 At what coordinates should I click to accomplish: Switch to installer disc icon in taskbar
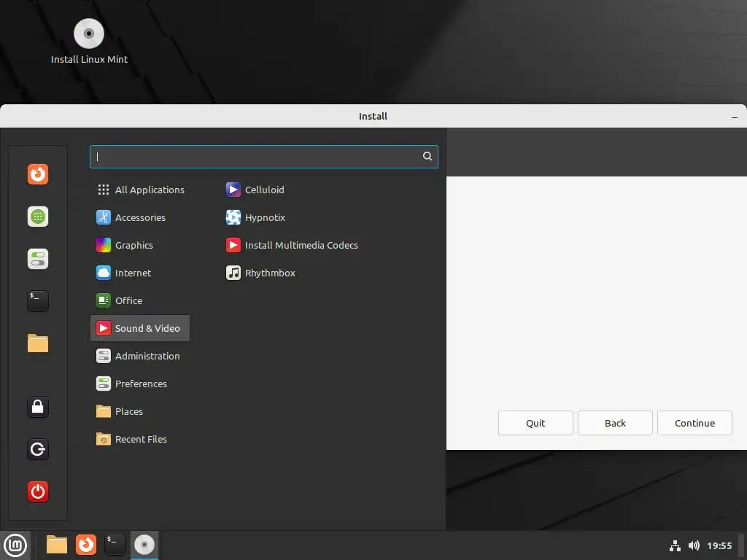click(144, 545)
